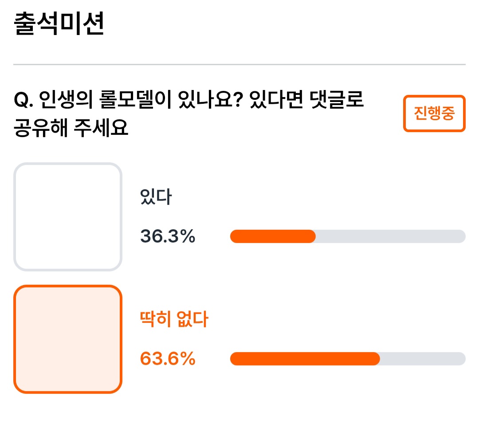
Task: Click the orange 진행중 status badge
Action: (434, 114)
